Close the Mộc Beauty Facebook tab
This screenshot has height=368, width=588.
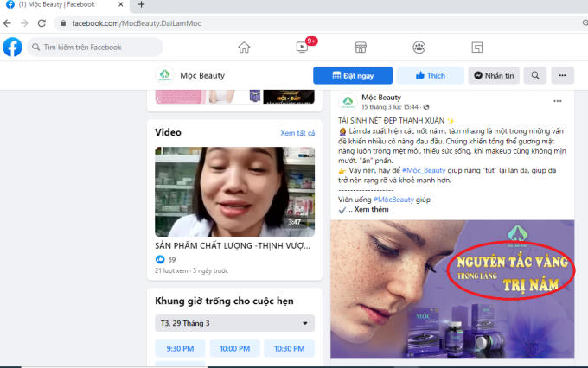click(x=121, y=4)
